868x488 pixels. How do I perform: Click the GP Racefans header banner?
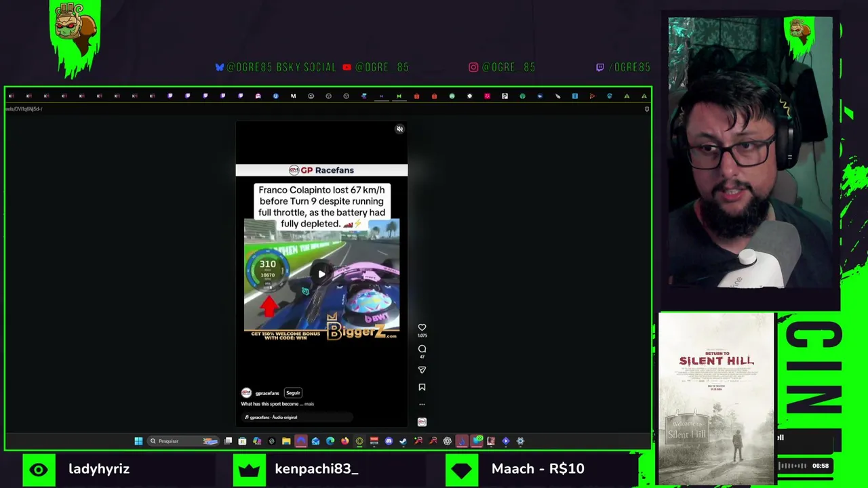coord(321,170)
